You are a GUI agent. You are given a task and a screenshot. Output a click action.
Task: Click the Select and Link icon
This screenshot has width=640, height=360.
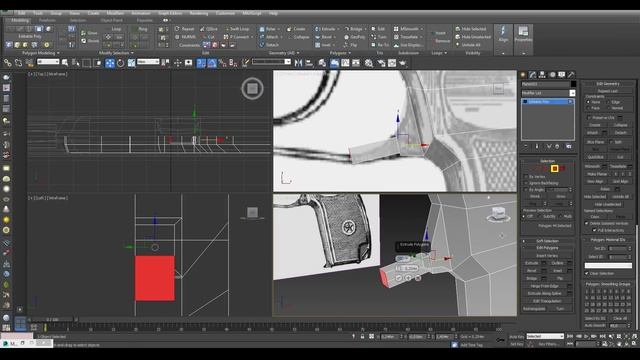tap(8, 62)
